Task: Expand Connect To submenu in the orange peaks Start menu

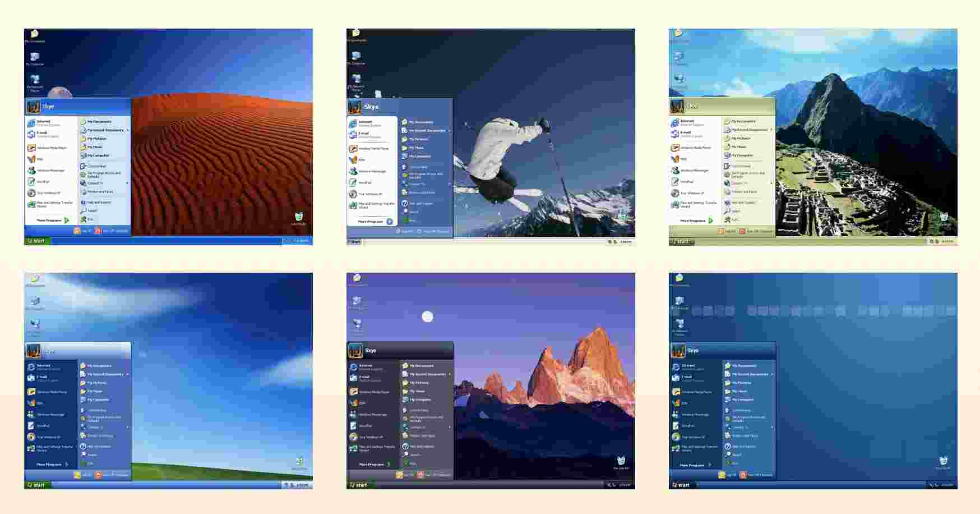Action: pyautogui.click(x=426, y=428)
